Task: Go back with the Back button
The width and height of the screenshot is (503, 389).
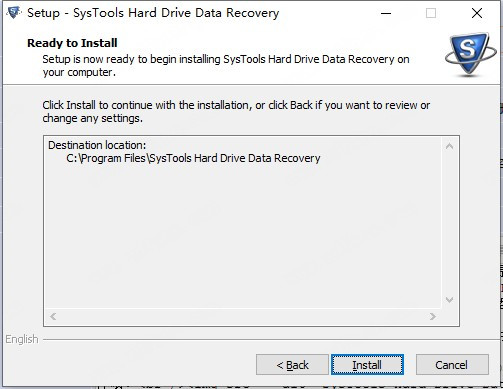Action: 292,365
